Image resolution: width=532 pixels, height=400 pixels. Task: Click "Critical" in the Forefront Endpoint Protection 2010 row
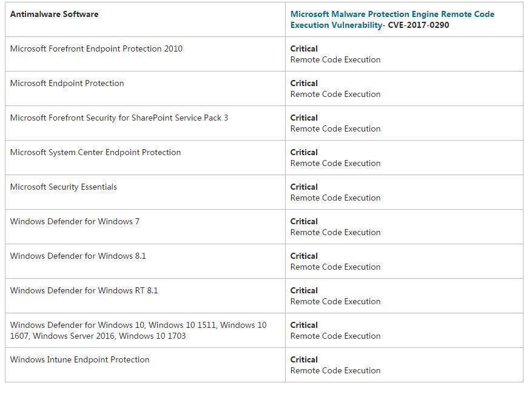coord(304,49)
